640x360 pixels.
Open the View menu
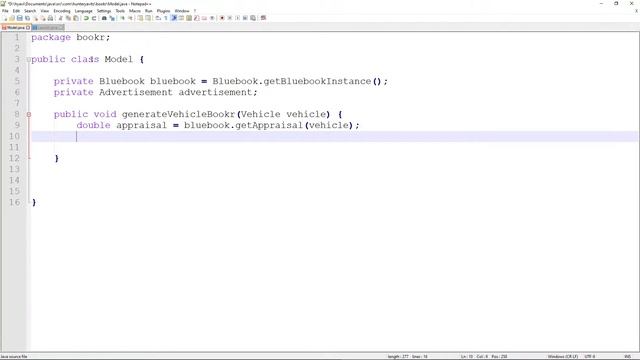click(45, 11)
